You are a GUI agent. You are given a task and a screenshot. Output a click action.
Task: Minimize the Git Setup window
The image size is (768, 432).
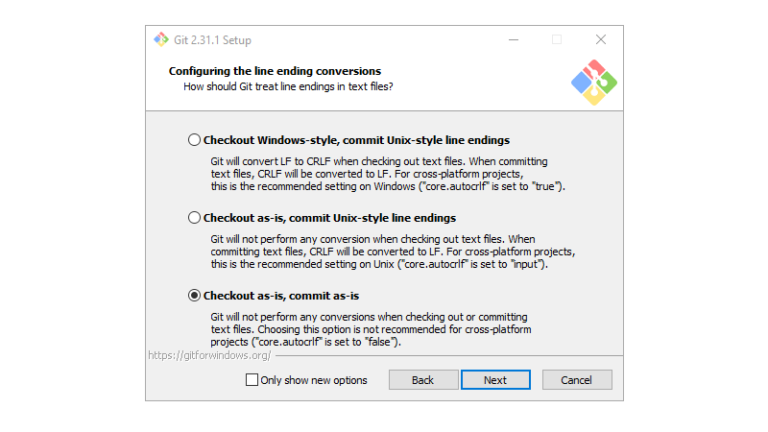(x=513, y=40)
